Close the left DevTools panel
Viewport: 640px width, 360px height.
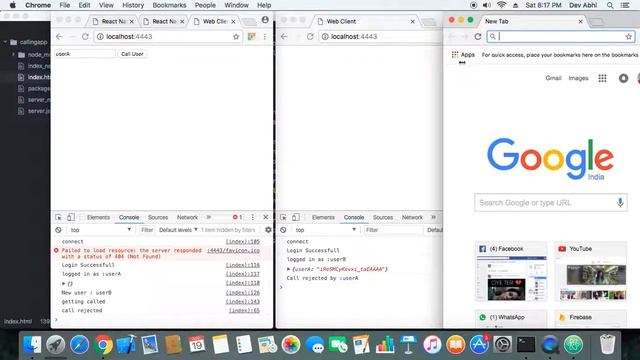pos(266,217)
